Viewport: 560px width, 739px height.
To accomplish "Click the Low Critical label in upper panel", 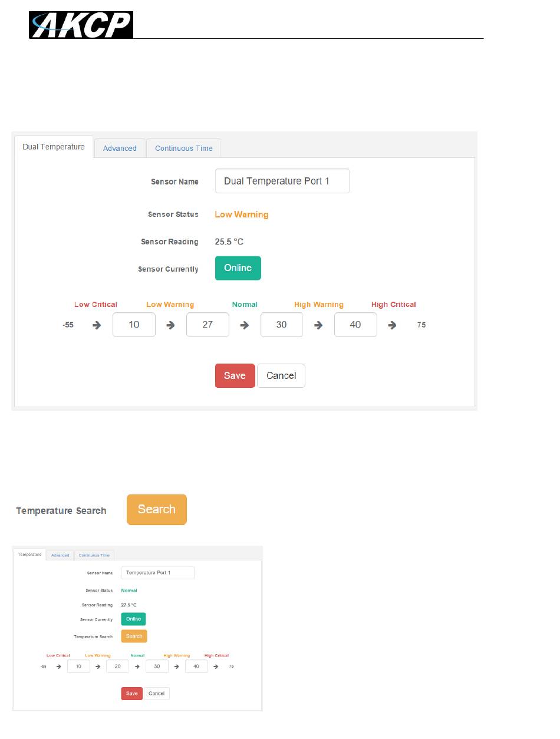I will pos(95,305).
